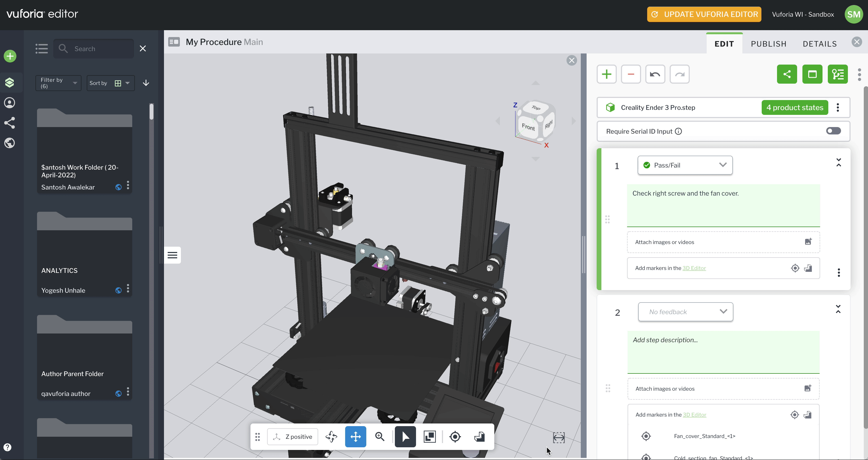
Task: Click Update Vuforia Editor button
Action: point(704,14)
